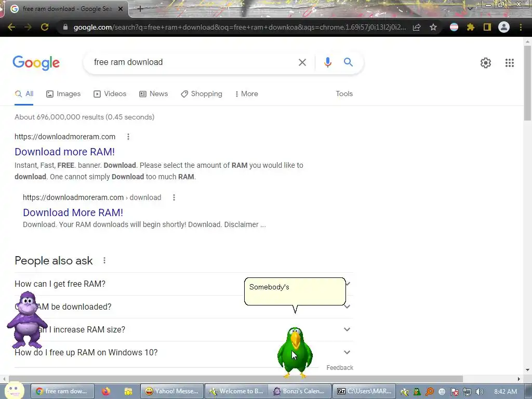Click the browser forward arrow
The height and width of the screenshot is (399, 532).
click(28, 27)
